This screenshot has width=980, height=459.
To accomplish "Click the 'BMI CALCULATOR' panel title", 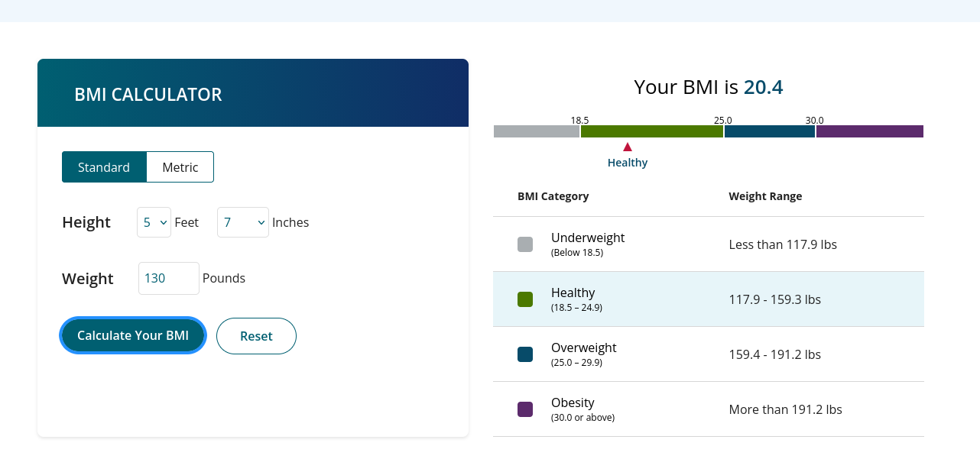I will click(148, 95).
